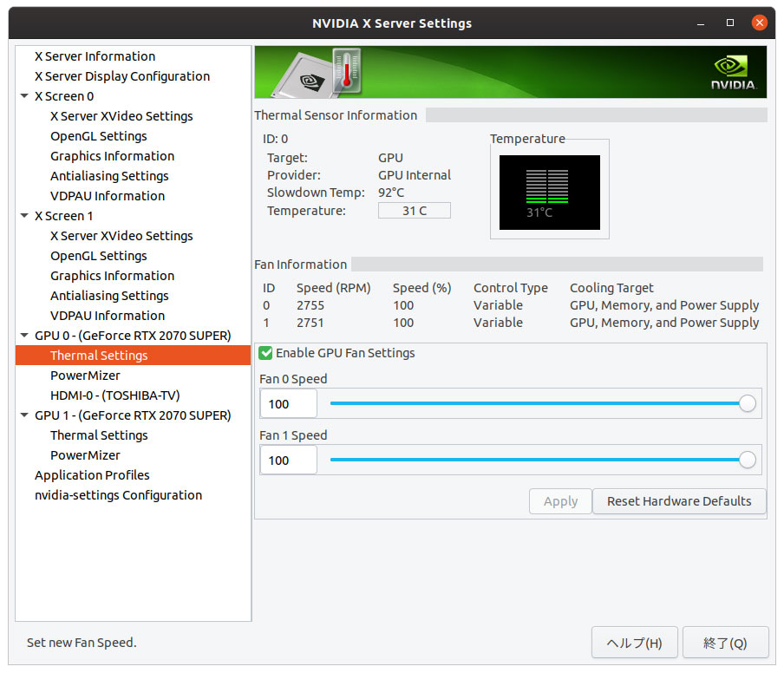Select GPU 0 - (GeForce RTX 2070 SUPER) label

pyautogui.click(x=133, y=336)
